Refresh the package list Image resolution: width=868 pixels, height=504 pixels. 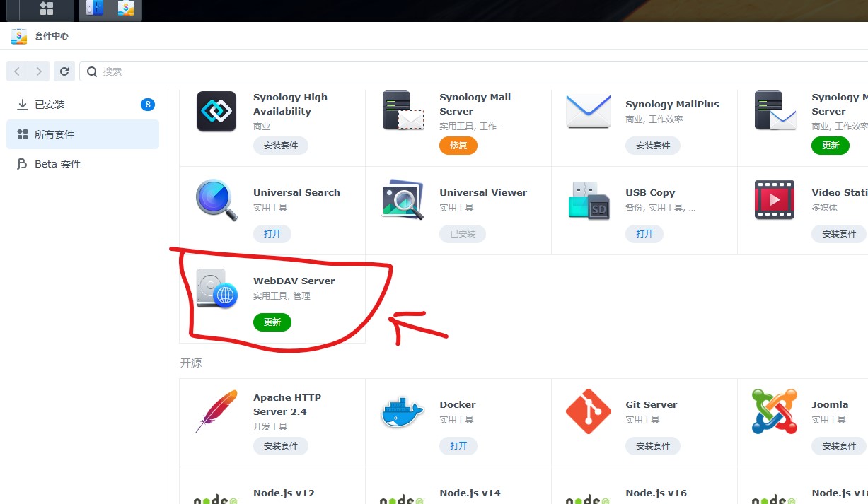click(x=64, y=71)
